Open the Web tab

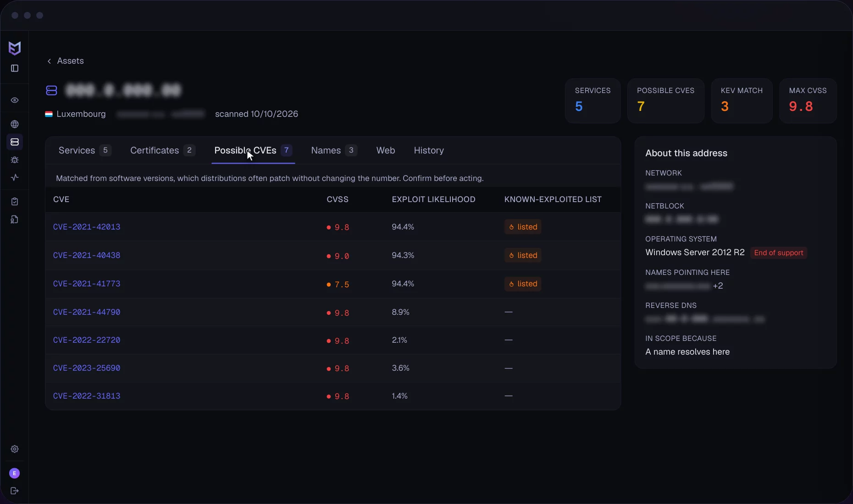pyautogui.click(x=386, y=150)
